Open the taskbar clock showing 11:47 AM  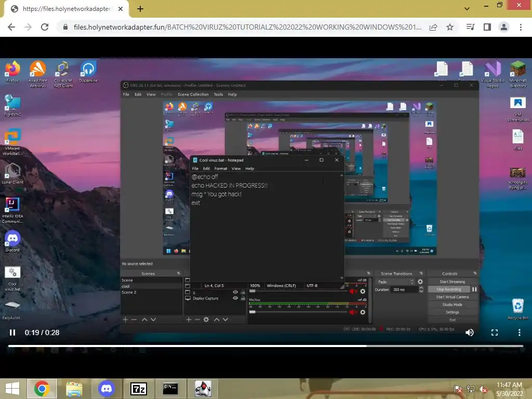coord(509,389)
